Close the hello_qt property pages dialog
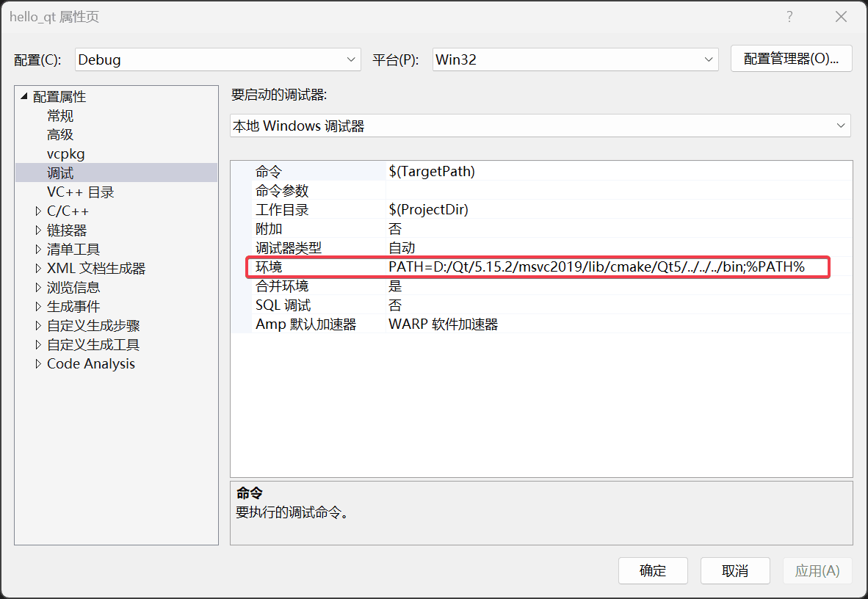Image resolution: width=868 pixels, height=599 pixels. click(839, 17)
